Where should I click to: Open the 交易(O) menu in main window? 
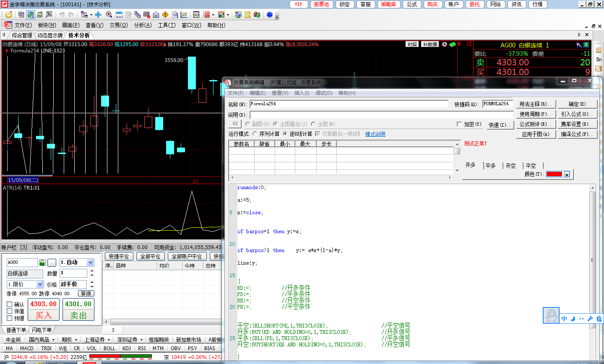119,25
